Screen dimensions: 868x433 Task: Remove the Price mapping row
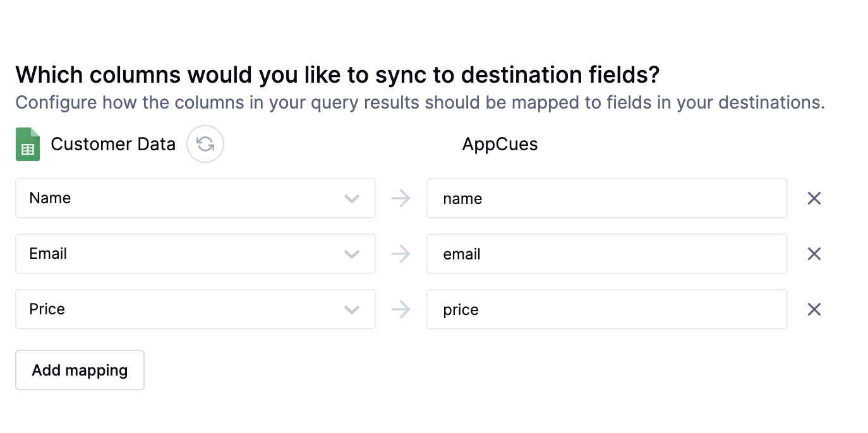pyautogui.click(x=814, y=310)
